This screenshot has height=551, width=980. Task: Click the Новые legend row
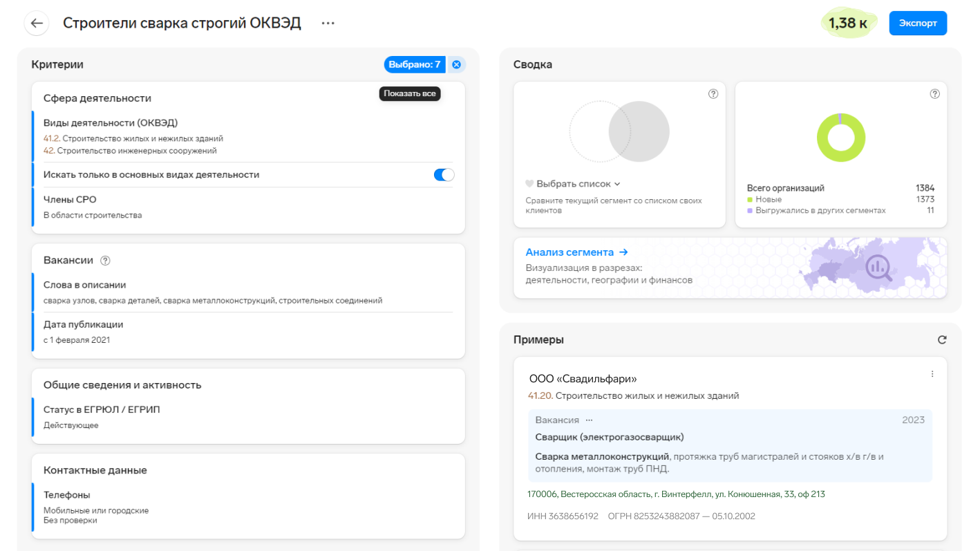pos(840,199)
